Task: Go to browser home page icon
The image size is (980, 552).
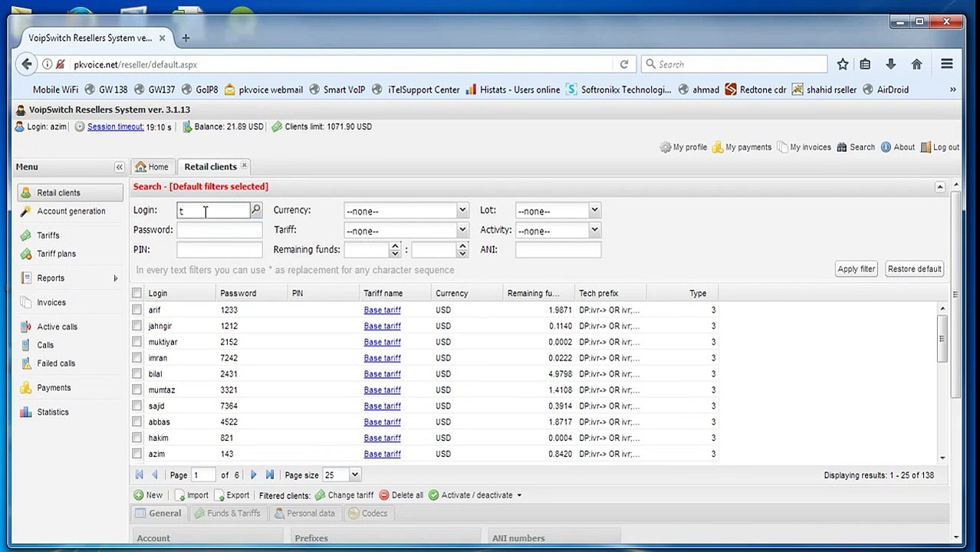Action: click(916, 64)
